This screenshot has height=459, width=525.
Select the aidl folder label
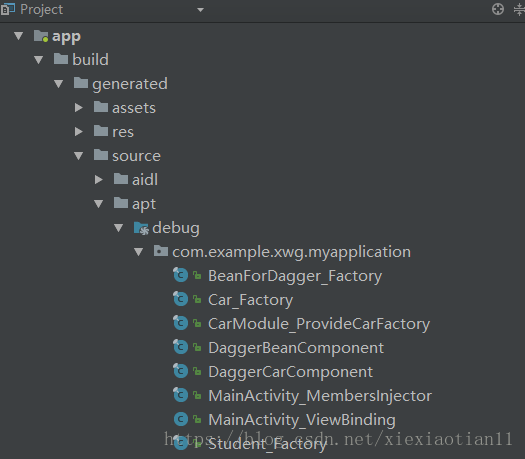[145, 180]
